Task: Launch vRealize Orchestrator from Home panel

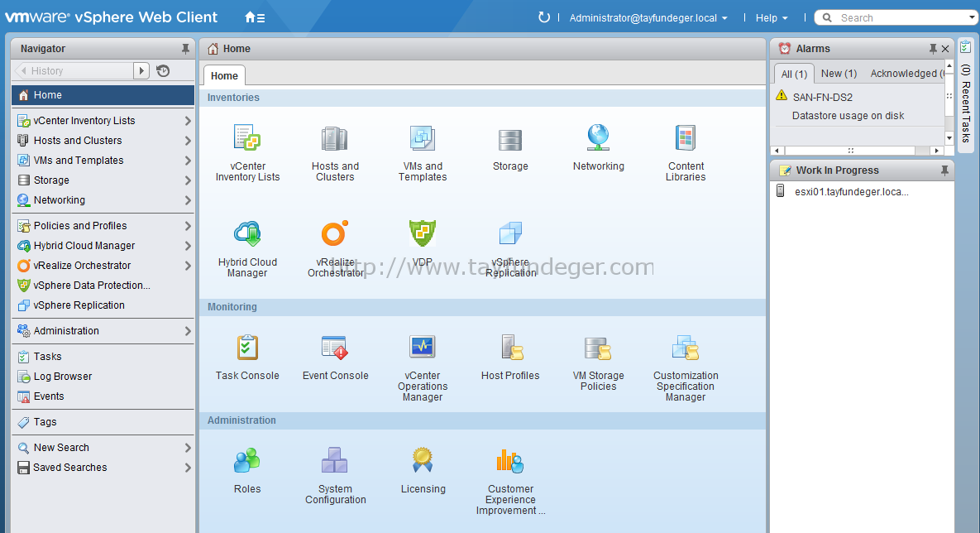Action: pyautogui.click(x=335, y=233)
